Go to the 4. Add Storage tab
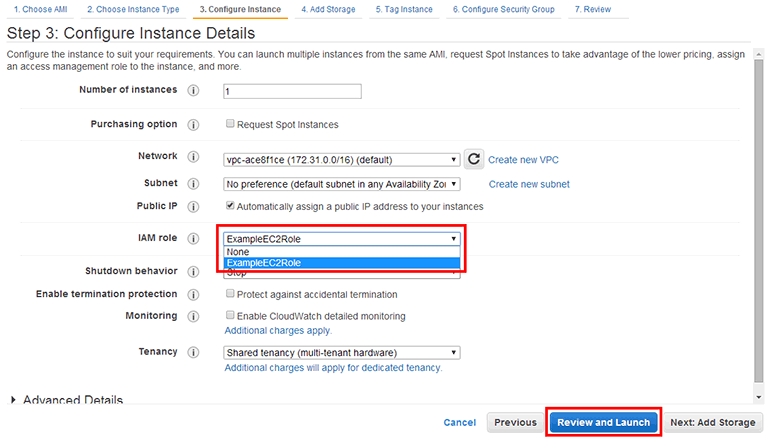This screenshot has width=770, height=440. click(331, 9)
